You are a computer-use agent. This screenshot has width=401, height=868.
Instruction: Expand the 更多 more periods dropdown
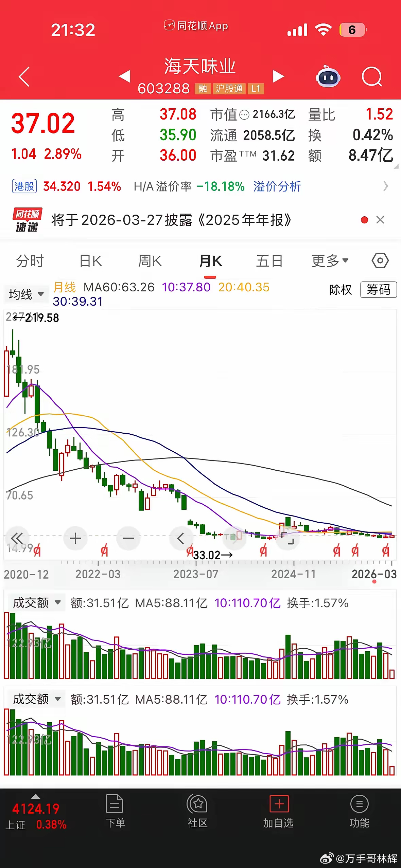coord(330,261)
